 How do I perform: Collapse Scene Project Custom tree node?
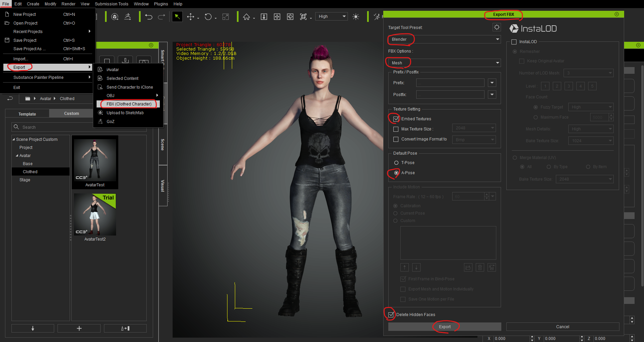pos(14,139)
